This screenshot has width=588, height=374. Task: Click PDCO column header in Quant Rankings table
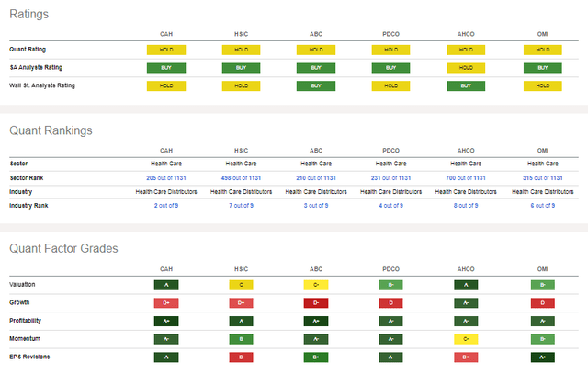390,151
